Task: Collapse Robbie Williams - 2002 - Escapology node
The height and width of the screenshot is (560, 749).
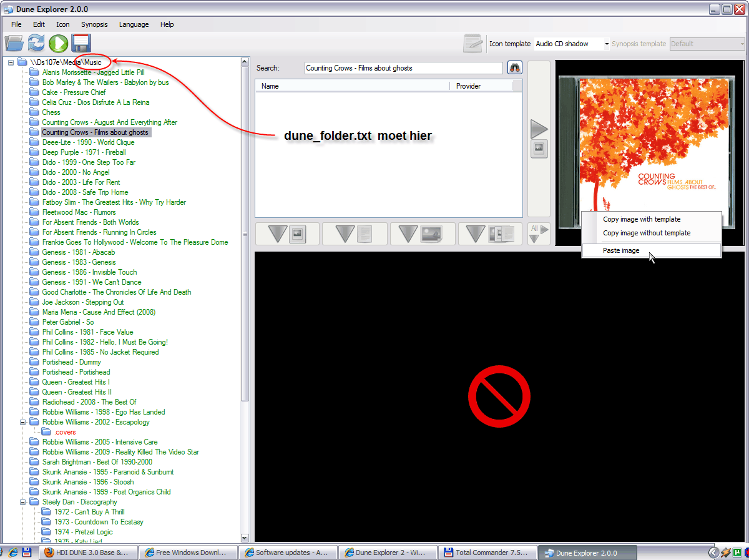Action: point(22,422)
